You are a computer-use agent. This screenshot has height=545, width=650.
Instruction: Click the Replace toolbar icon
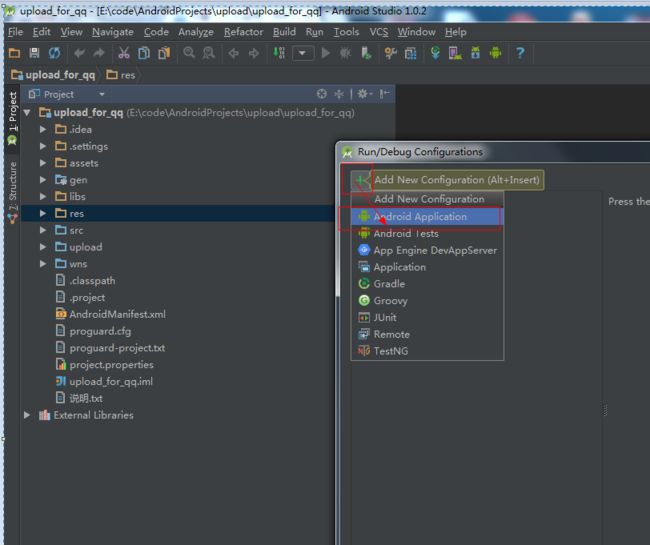pos(209,53)
